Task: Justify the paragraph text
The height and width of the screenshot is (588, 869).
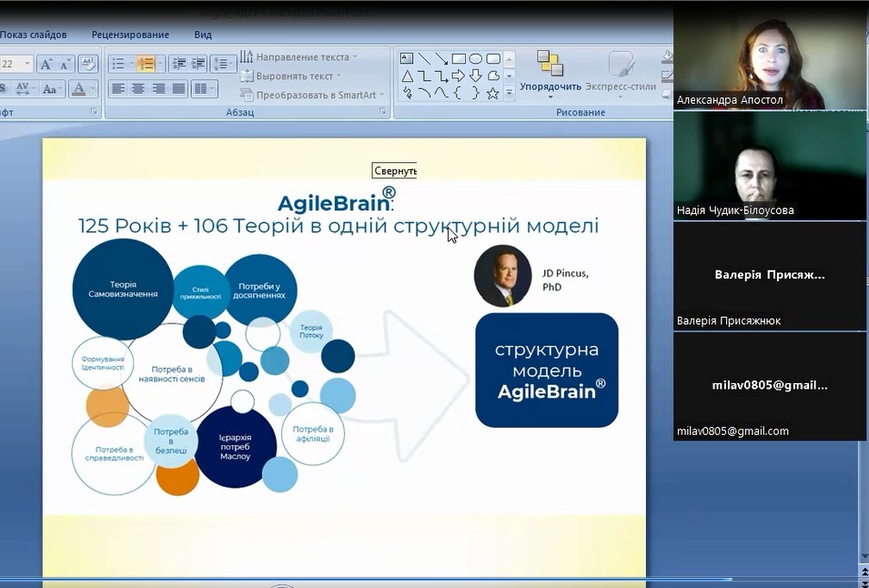Action: (x=178, y=88)
